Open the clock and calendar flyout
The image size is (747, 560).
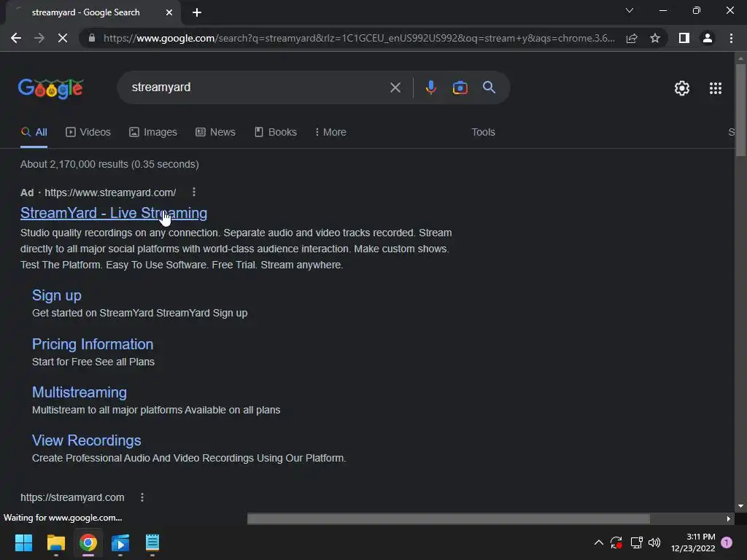click(693, 542)
